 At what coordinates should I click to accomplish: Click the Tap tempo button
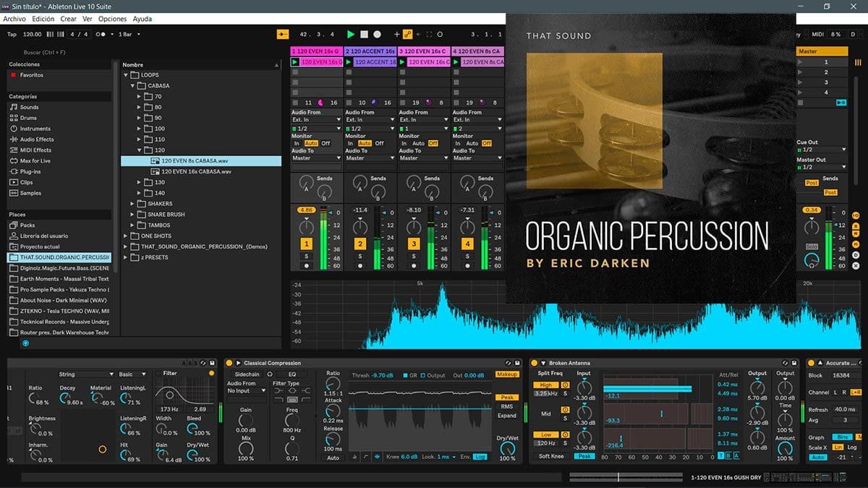tap(12, 34)
